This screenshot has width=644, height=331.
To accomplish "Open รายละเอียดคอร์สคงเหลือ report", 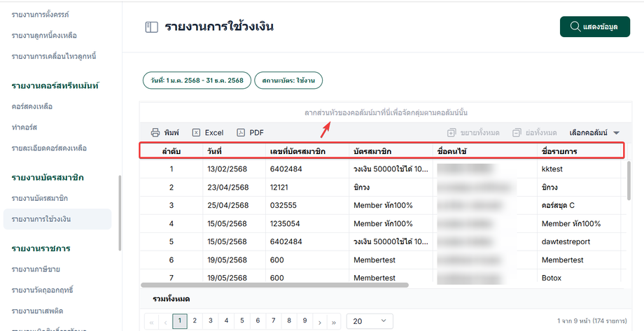I will tap(49, 148).
